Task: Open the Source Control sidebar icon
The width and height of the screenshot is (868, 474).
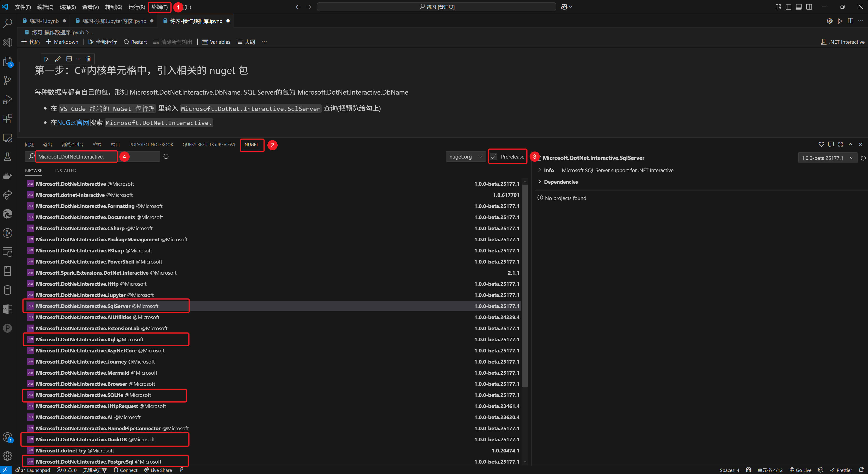Action: (7, 81)
